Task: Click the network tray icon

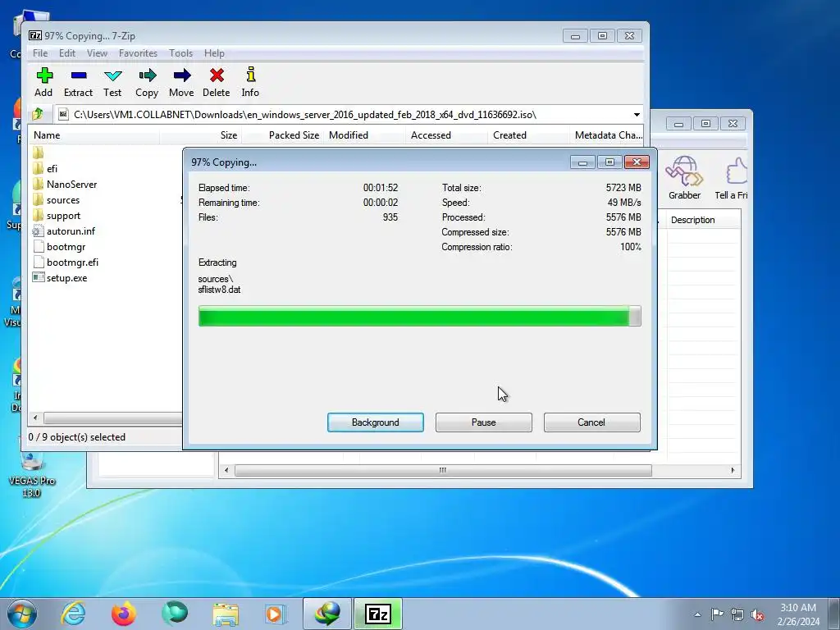Action: point(737,614)
